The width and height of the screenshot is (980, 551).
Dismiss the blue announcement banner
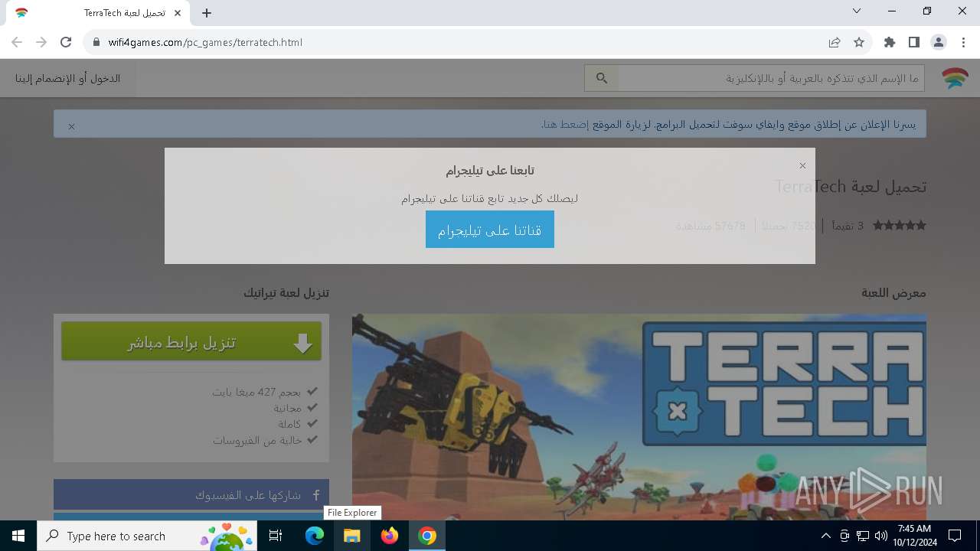[71, 126]
